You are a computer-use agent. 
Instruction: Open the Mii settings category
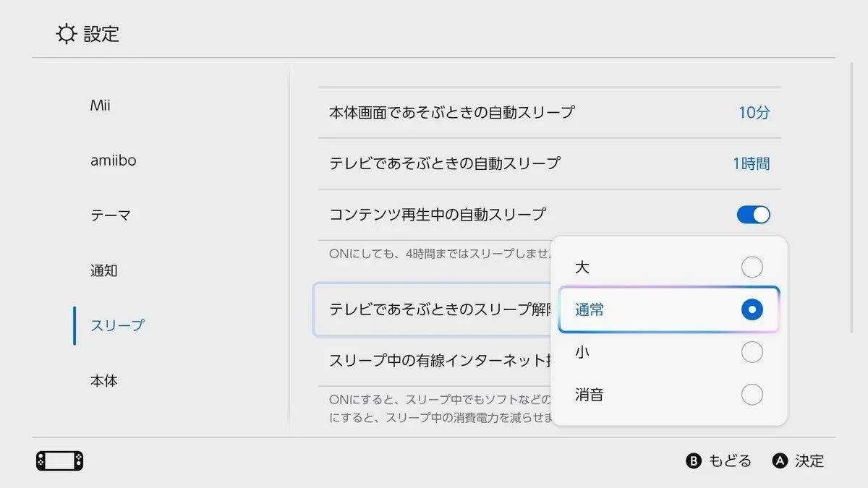[x=101, y=106]
